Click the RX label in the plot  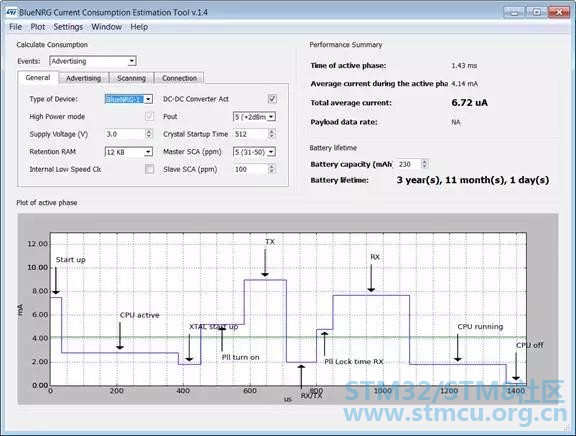click(375, 257)
